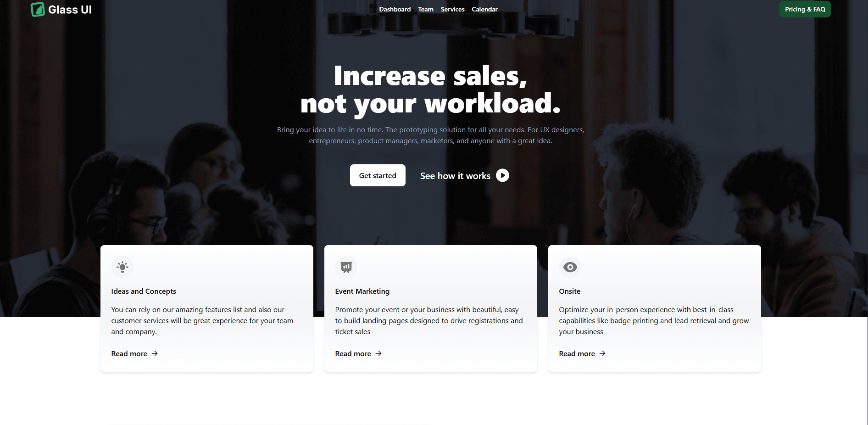Click the Get started button
The image size is (868, 425).
(x=378, y=175)
